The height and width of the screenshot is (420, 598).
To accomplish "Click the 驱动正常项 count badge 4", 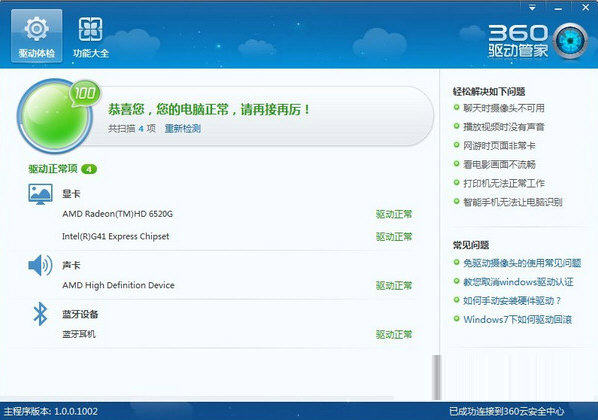I will point(89,169).
